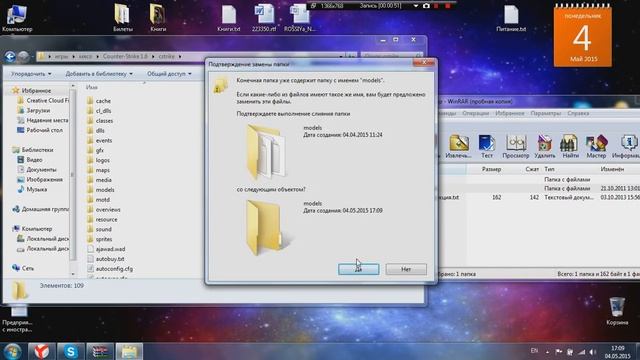Open Добавить в библиотеку dropdown
Image resolution: width=640 pixels, height=360 pixels.
99,74
